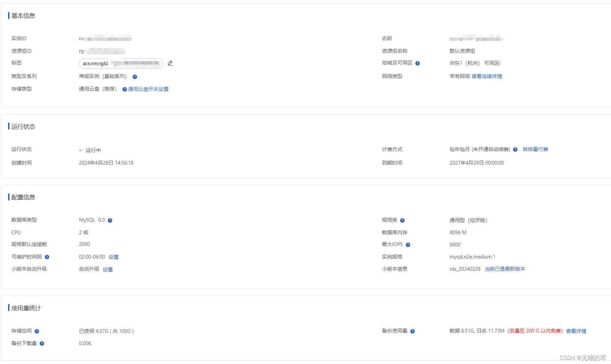Open help icon beside 存储空间
Screen dimensions: 611x364
37,331
